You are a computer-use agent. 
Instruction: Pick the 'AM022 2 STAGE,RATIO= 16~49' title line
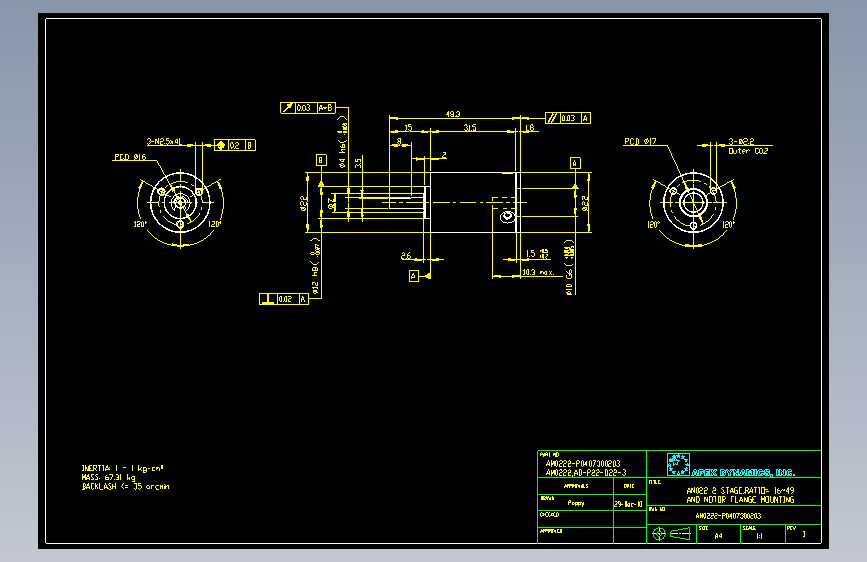[x=740, y=491]
